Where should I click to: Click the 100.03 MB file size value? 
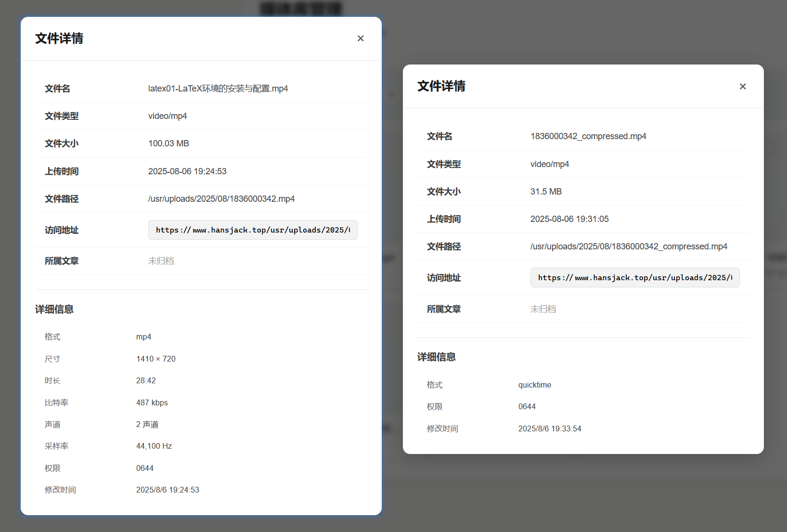click(x=168, y=143)
